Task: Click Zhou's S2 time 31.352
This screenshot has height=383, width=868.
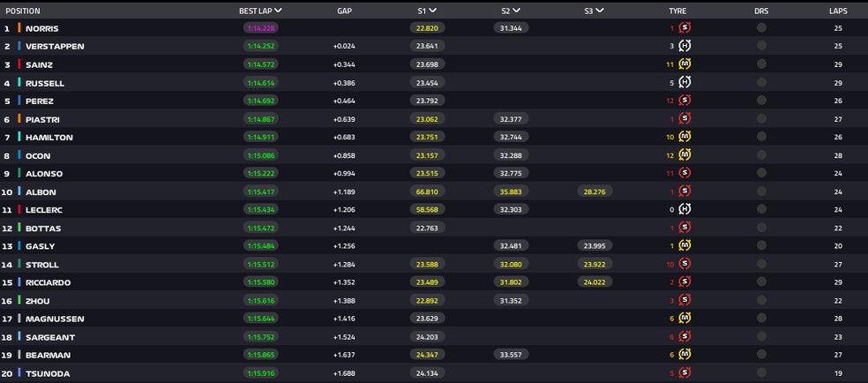Action: tap(511, 300)
